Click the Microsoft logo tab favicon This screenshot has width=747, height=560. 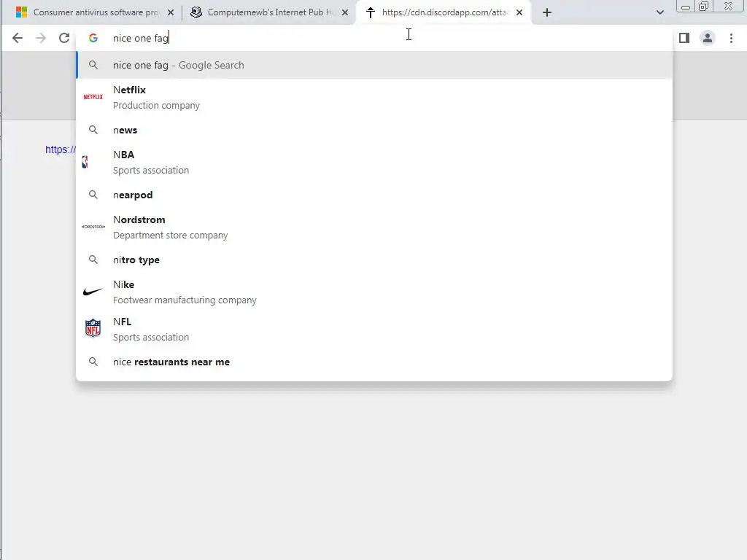coord(21,12)
